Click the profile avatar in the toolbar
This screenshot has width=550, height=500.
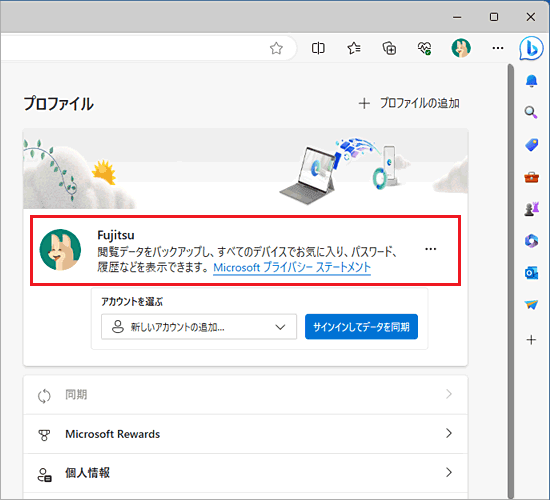(x=461, y=48)
